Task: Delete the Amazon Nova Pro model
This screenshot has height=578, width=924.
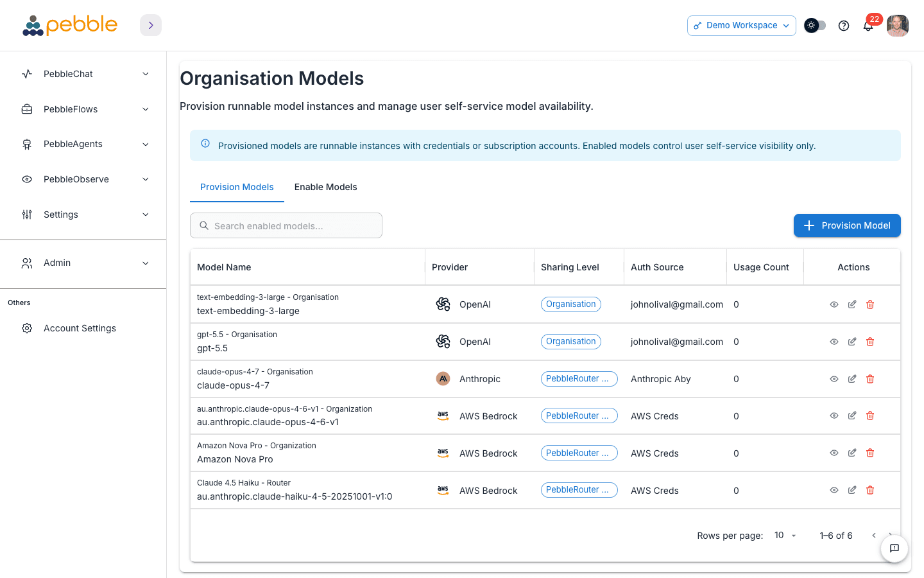Action: tap(870, 453)
